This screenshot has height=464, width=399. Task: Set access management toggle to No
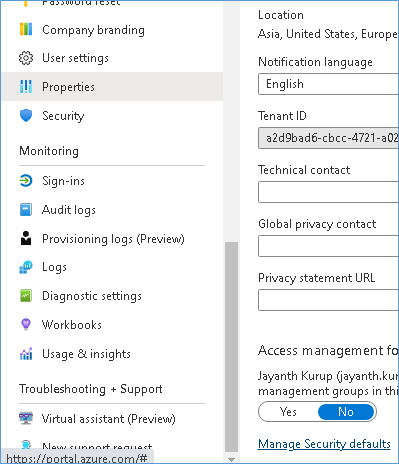(x=346, y=412)
